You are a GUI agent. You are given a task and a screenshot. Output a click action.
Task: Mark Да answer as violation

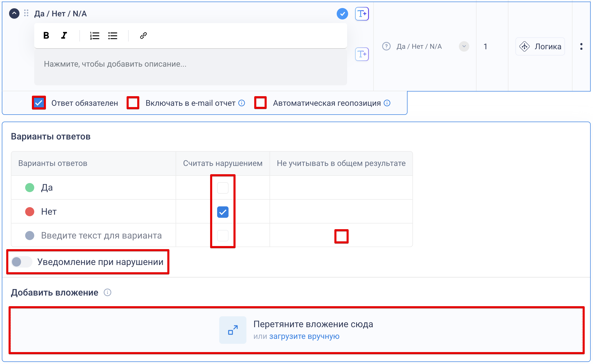(223, 188)
